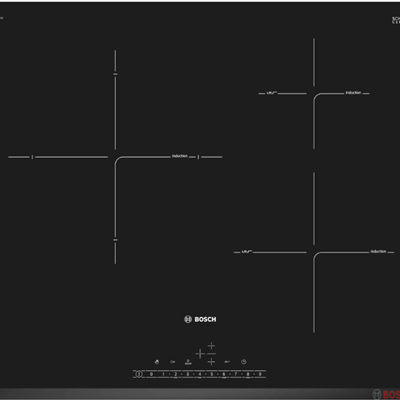Set heat level 7 on the slider
Viewport: 400px width, 400px height.
236,374
